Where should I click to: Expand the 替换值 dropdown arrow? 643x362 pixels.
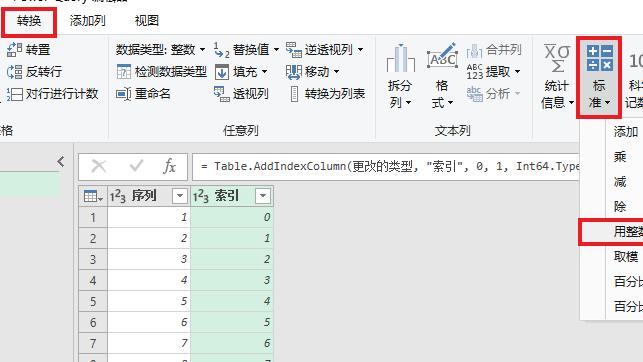(276, 50)
